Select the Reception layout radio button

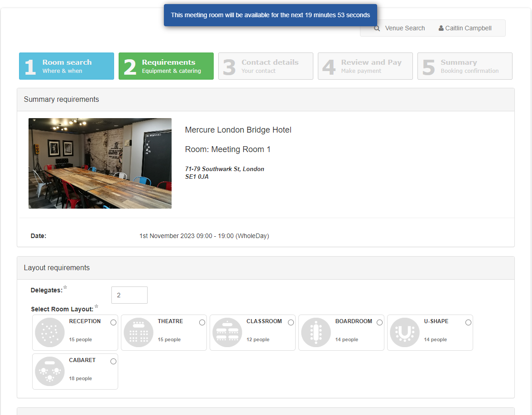click(113, 322)
